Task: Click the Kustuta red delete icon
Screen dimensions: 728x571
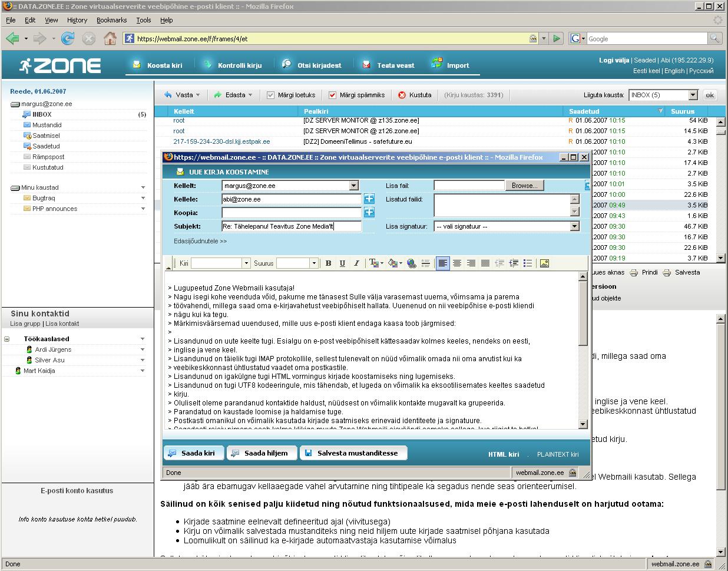Action: coord(402,95)
